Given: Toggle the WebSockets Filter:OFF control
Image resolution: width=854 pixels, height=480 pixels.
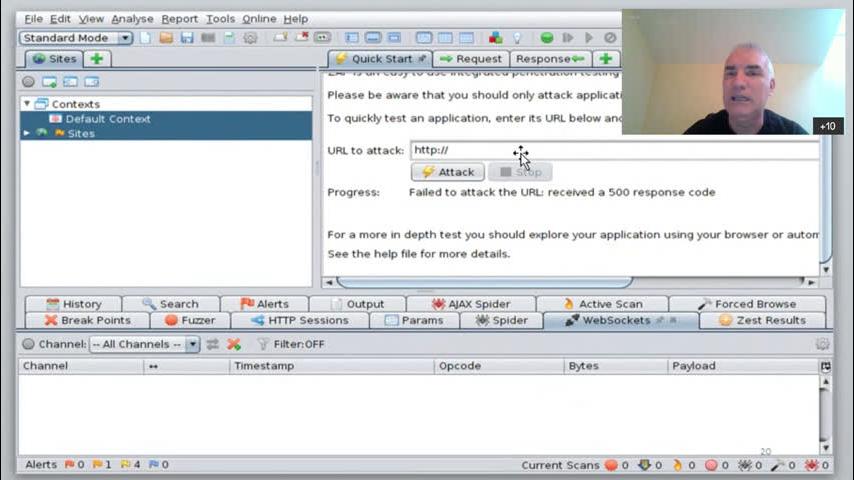Looking at the screenshot, I should coord(291,344).
